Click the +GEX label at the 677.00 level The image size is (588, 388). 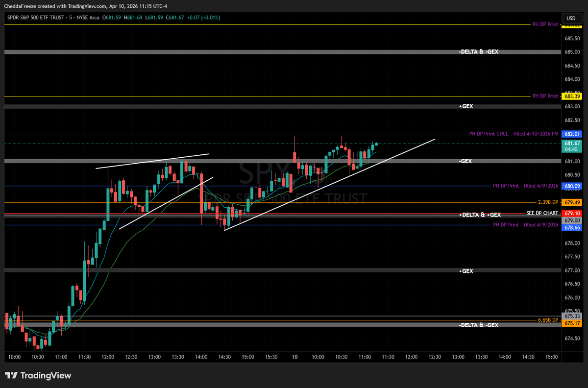click(466, 271)
